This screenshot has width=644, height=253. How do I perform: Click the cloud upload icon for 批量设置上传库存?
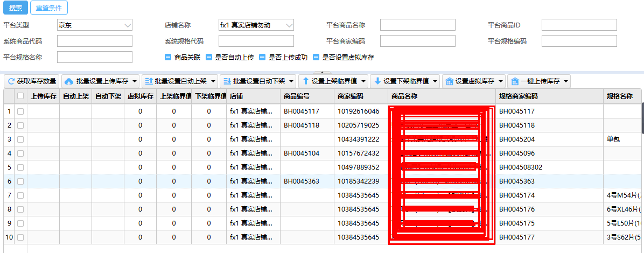coord(69,81)
